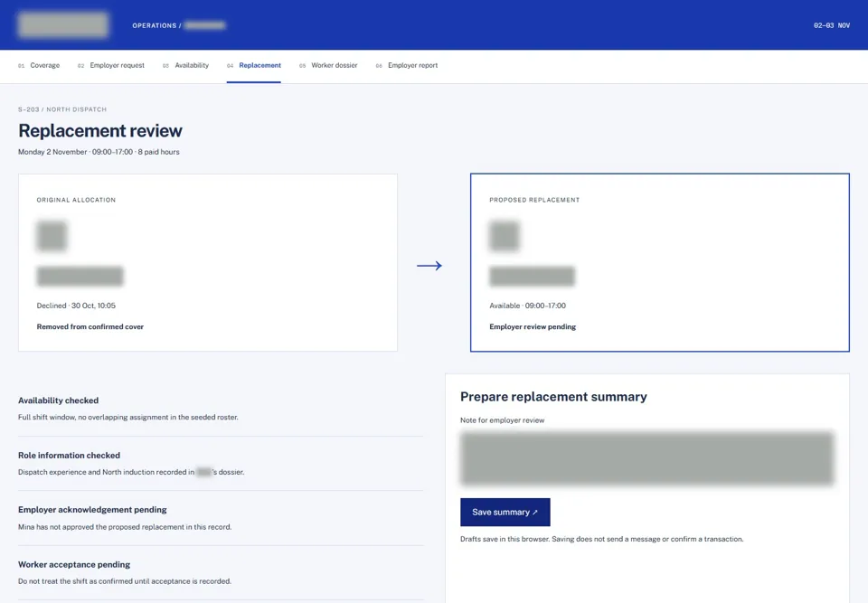
Task: Switch to Employer request tab
Action: click(111, 65)
